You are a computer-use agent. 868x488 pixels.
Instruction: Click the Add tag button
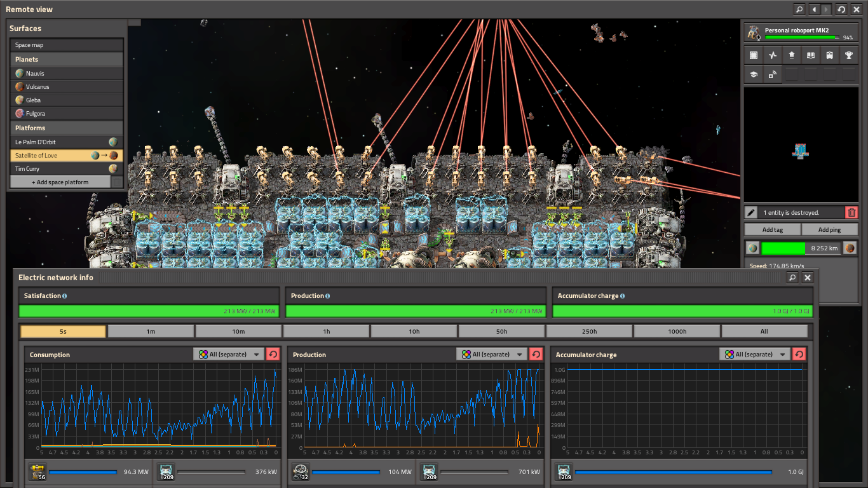coord(773,230)
